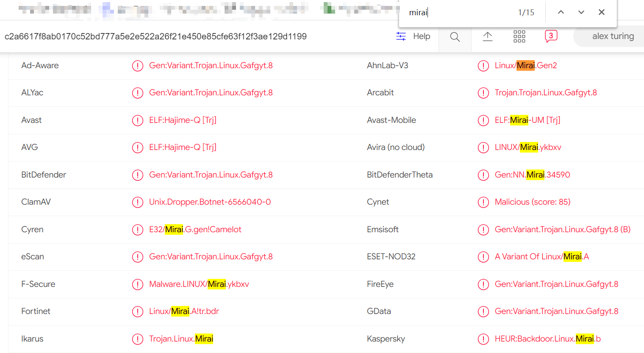
Task: Click the ALYac vendor name
Action: (32, 93)
